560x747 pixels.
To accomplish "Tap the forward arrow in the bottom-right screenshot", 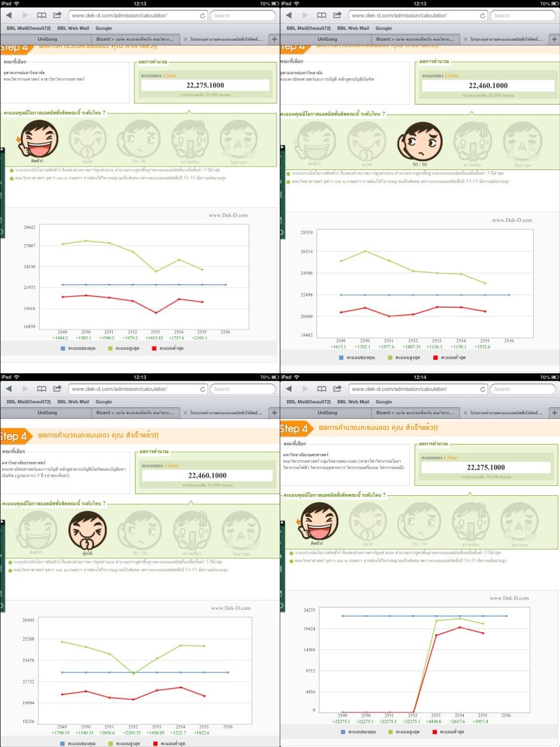I will 305,388.
